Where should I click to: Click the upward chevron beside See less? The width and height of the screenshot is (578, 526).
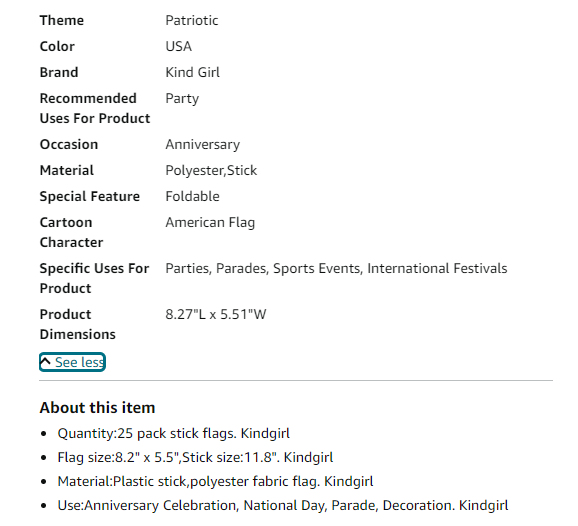pos(45,361)
